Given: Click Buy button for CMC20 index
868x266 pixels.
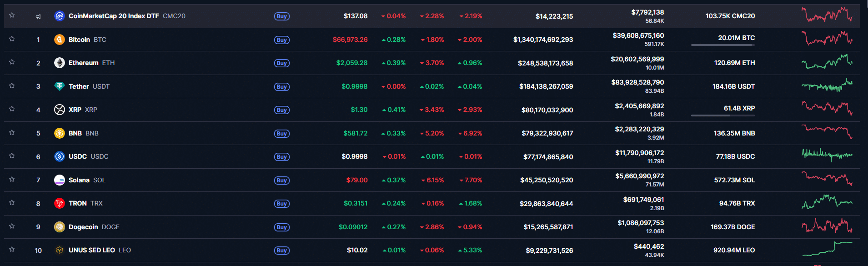Looking at the screenshot, I should (282, 16).
